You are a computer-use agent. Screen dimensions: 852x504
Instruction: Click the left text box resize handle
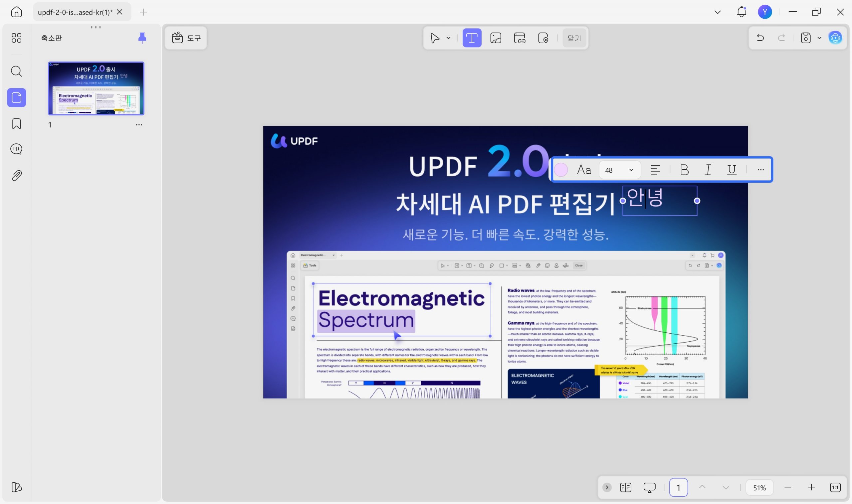point(623,201)
